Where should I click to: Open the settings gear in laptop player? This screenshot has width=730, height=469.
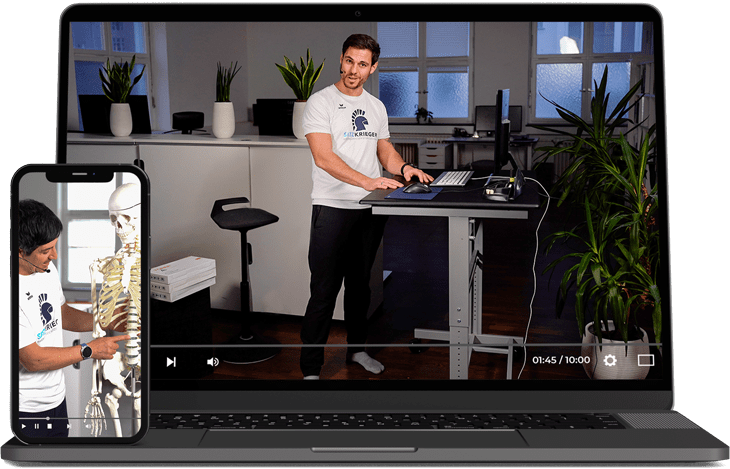point(610,359)
